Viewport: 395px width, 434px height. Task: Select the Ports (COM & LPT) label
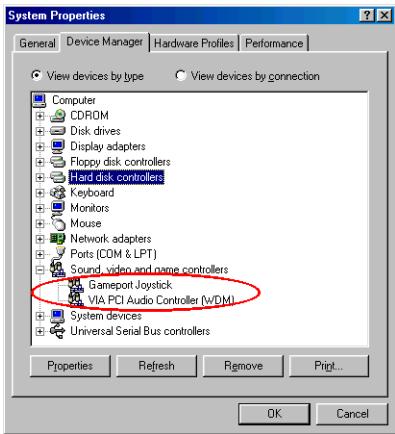(113, 254)
